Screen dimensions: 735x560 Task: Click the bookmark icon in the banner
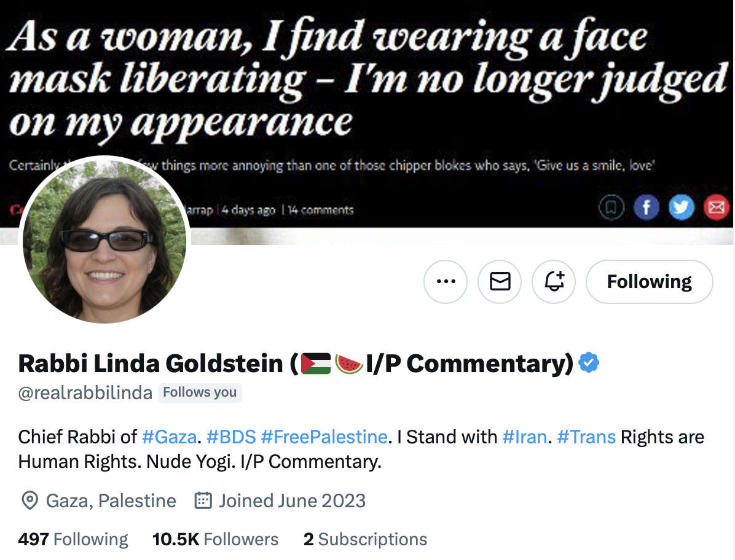click(611, 209)
